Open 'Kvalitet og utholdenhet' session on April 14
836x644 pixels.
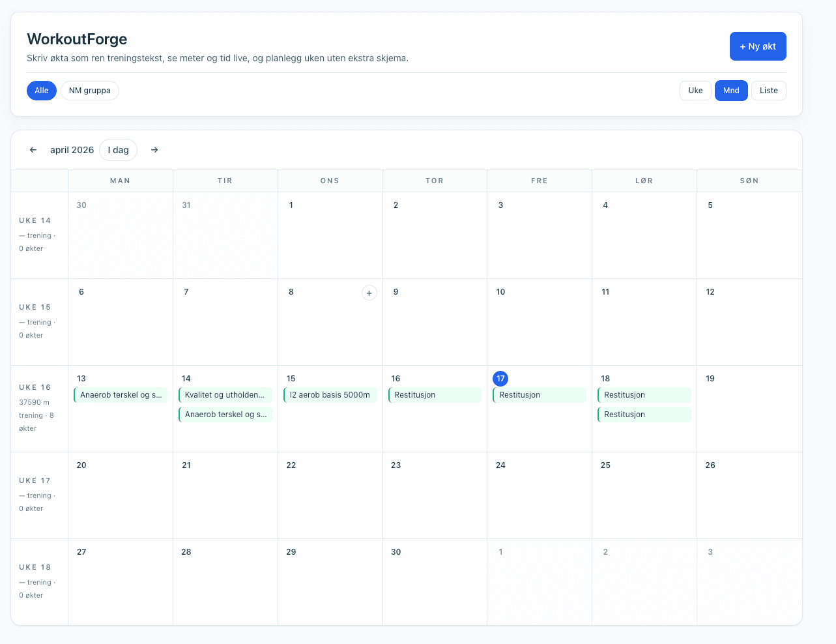click(x=225, y=394)
